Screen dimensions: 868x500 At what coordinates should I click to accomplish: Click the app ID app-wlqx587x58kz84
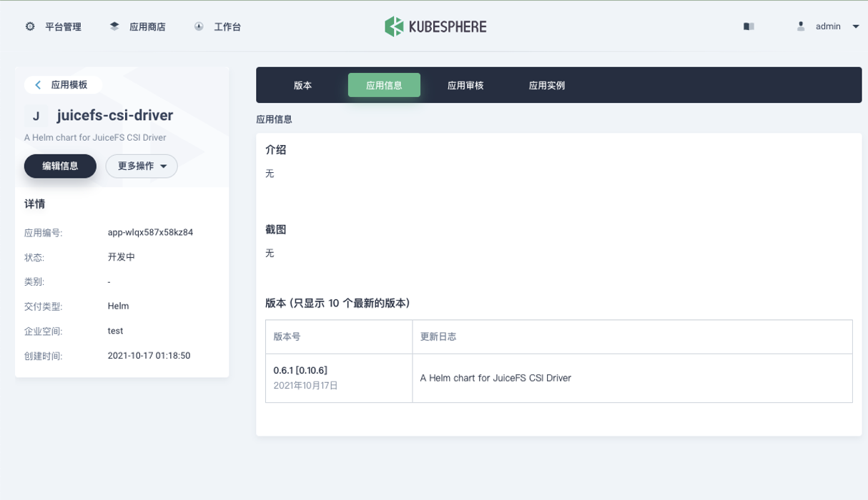pyautogui.click(x=150, y=232)
